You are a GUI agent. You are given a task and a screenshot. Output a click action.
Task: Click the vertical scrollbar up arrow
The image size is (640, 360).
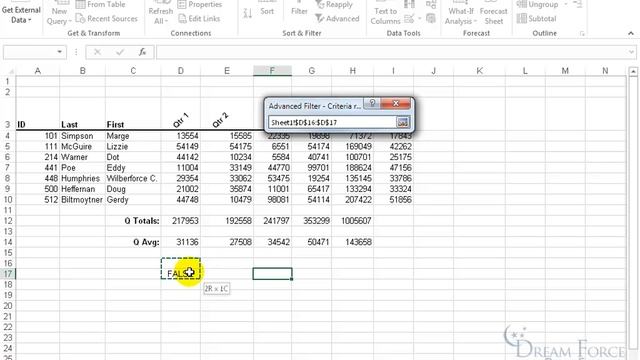[x=633, y=71]
